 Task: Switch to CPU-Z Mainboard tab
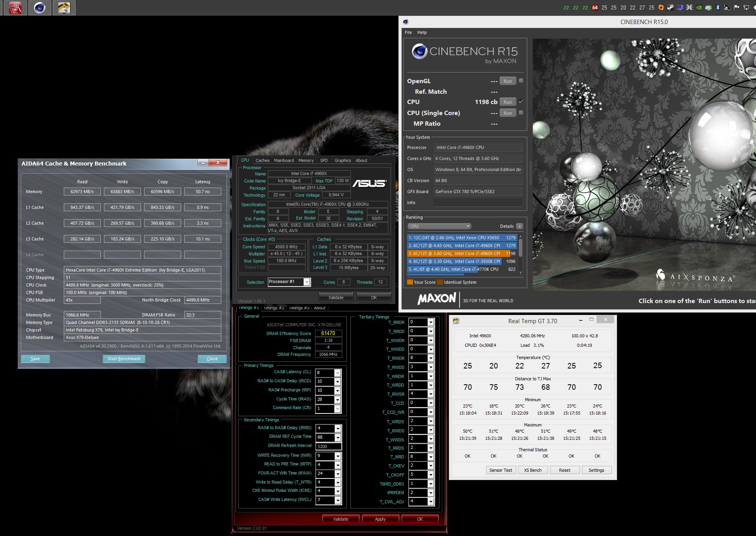284,160
